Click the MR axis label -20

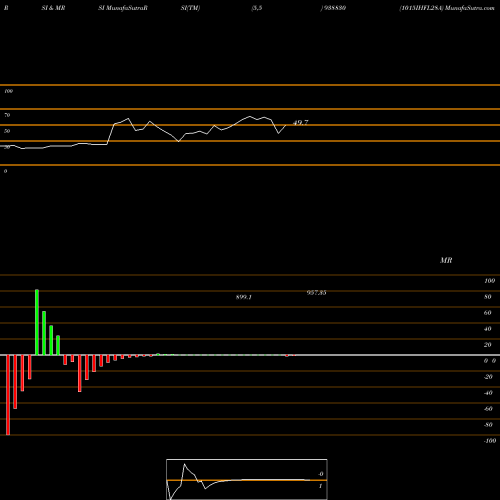(x=488, y=377)
